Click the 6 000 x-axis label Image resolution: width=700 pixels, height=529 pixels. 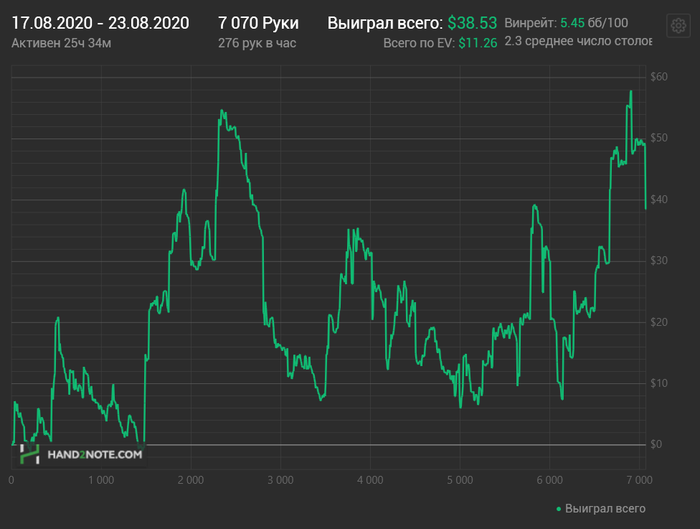[x=550, y=480]
